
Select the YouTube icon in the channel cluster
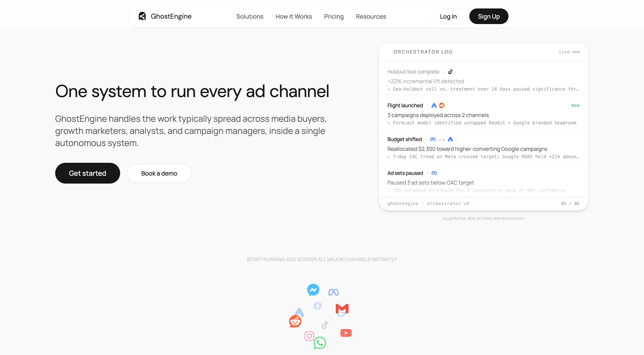coord(346,333)
